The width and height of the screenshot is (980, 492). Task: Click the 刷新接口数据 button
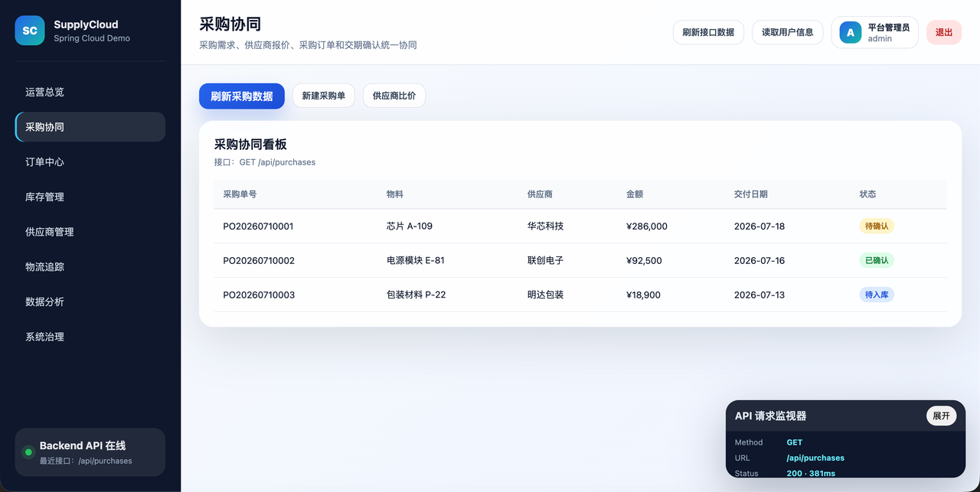pos(708,32)
